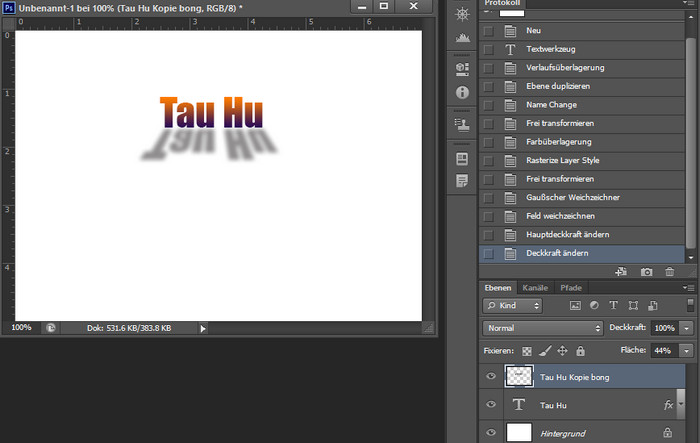Filter layers by smart object icon

[x=653, y=305]
